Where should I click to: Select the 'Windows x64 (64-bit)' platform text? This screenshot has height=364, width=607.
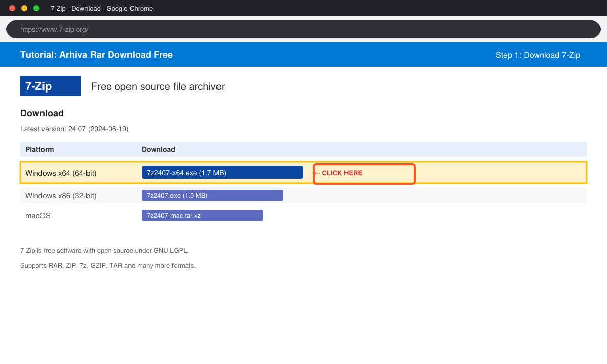(x=61, y=173)
